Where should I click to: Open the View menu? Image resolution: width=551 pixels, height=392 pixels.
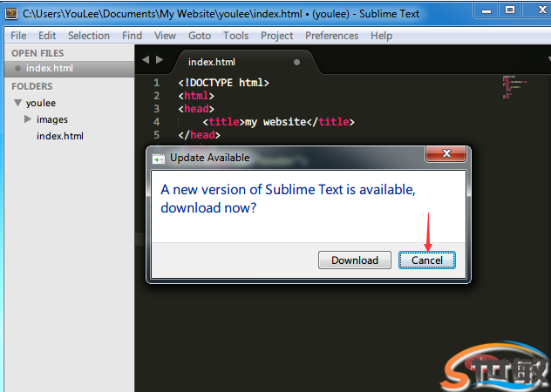[165, 36]
